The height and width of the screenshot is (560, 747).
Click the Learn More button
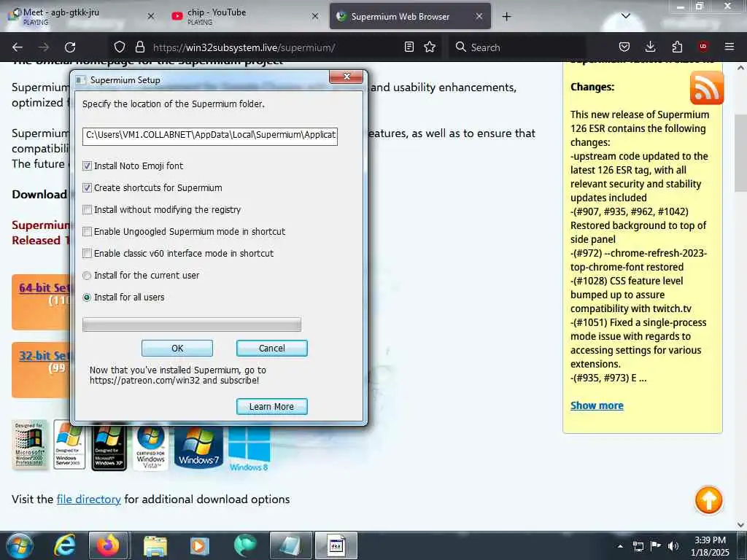pos(272,407)
